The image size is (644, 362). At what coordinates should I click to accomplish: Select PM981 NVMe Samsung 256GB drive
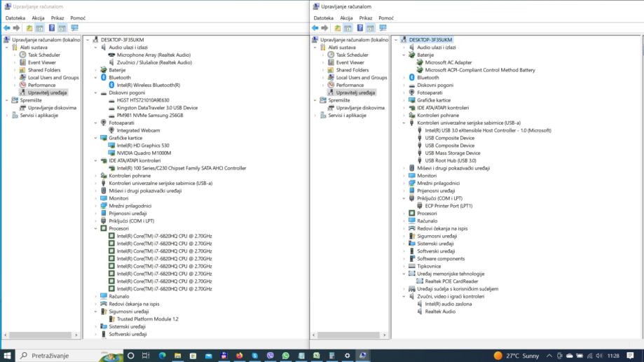click(x=150, y=116)
